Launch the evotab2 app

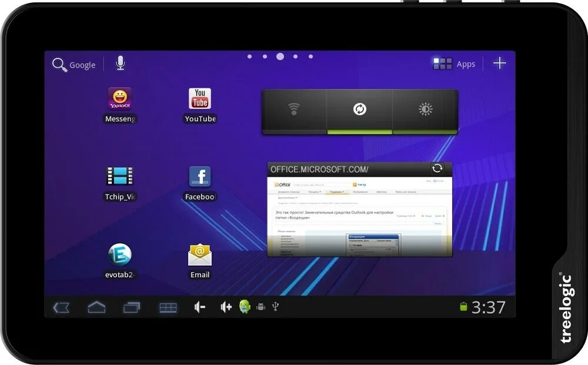[120, 261]
